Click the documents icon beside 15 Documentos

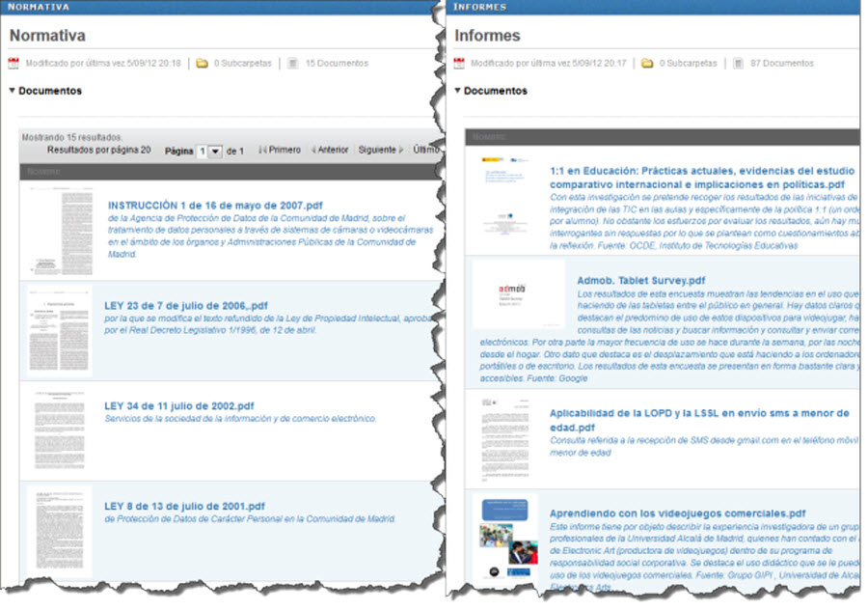coord(292,64)
